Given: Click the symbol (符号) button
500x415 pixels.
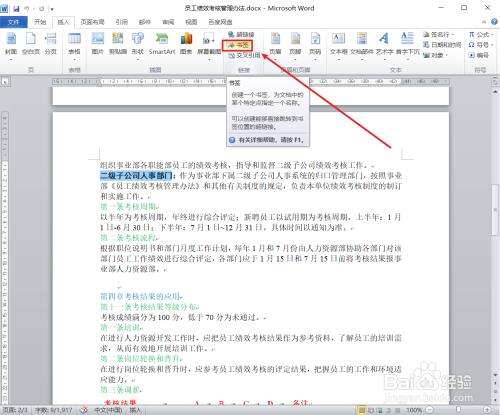Looking at the screenshot, I should point(480,45).
